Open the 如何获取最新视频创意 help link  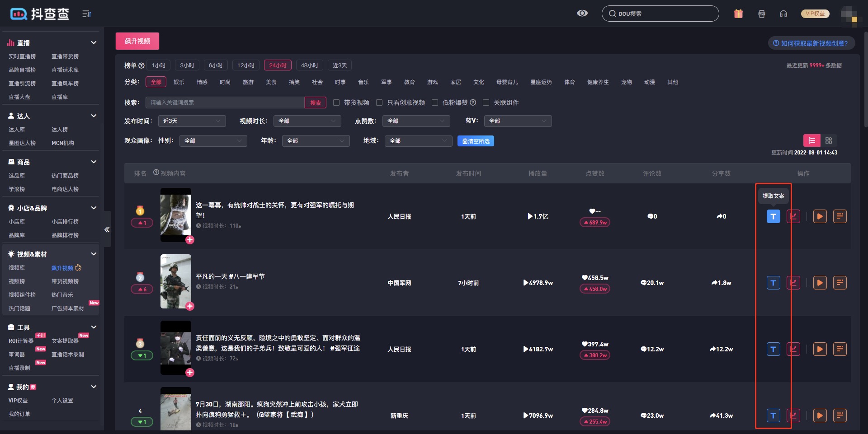pos(811,43)
